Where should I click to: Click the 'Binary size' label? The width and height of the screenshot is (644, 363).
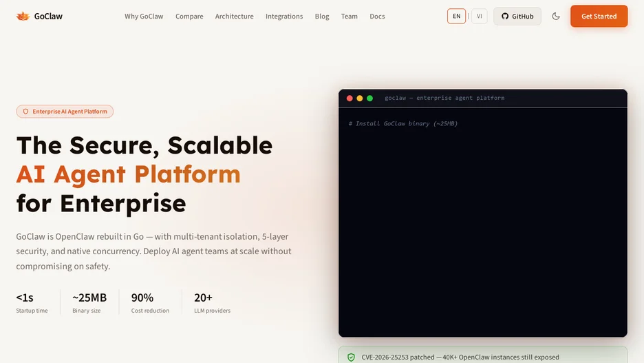[86, 311]
